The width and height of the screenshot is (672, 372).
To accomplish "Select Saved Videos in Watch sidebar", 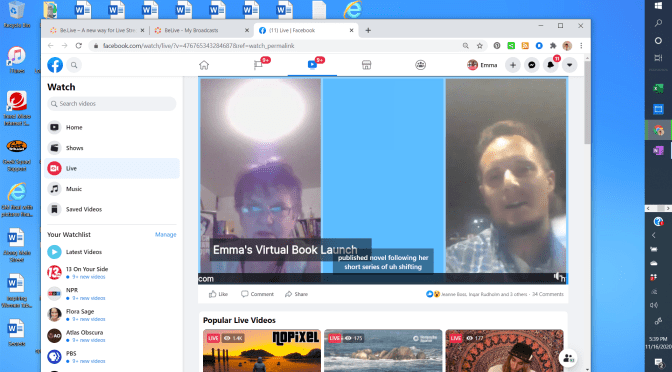I will pyautogui.click(x=112, y=209).
